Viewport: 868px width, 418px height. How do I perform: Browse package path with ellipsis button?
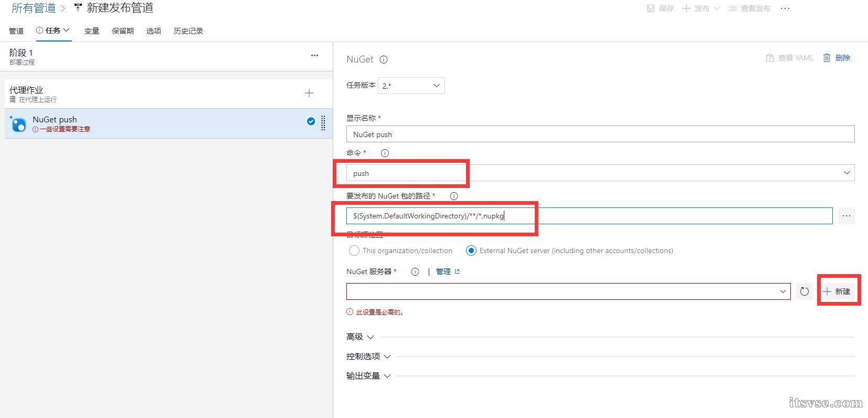coord(846,216)
